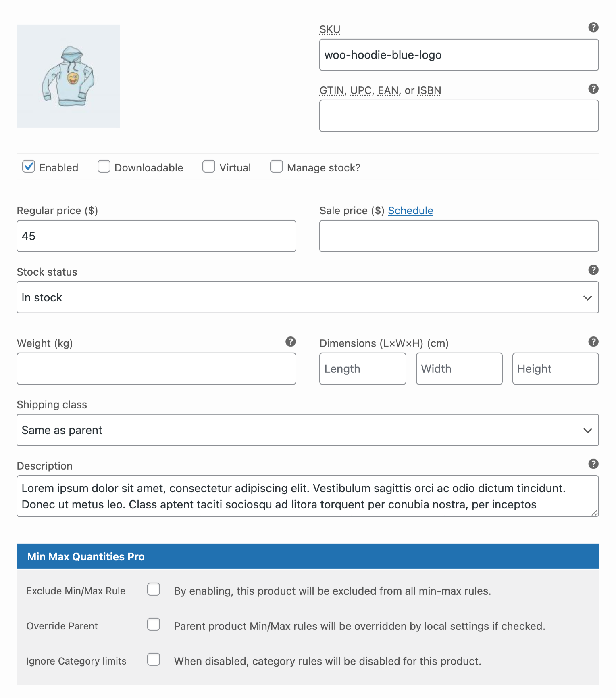Click the Length dimension field
The image size is (616, 698).
362,369
